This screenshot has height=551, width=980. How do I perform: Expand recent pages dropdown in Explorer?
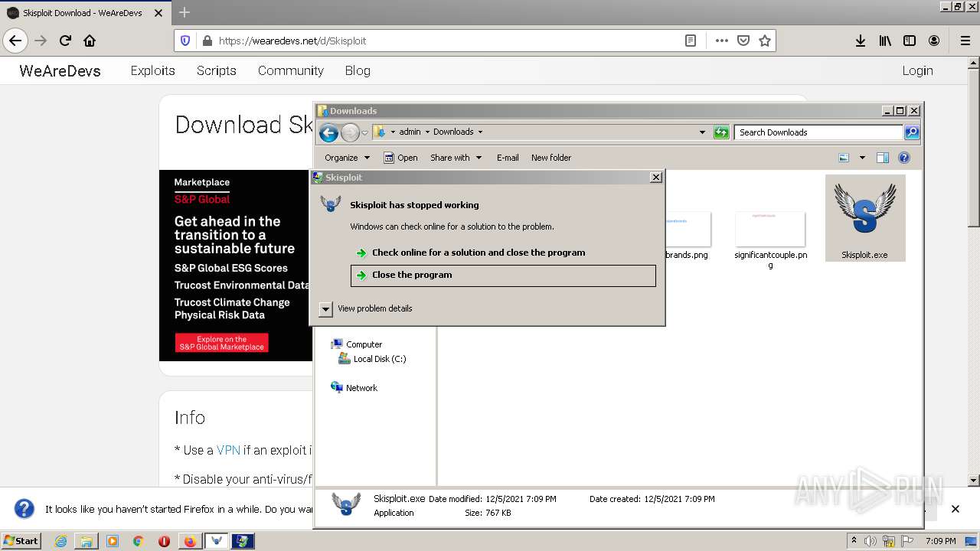[364, 132]
